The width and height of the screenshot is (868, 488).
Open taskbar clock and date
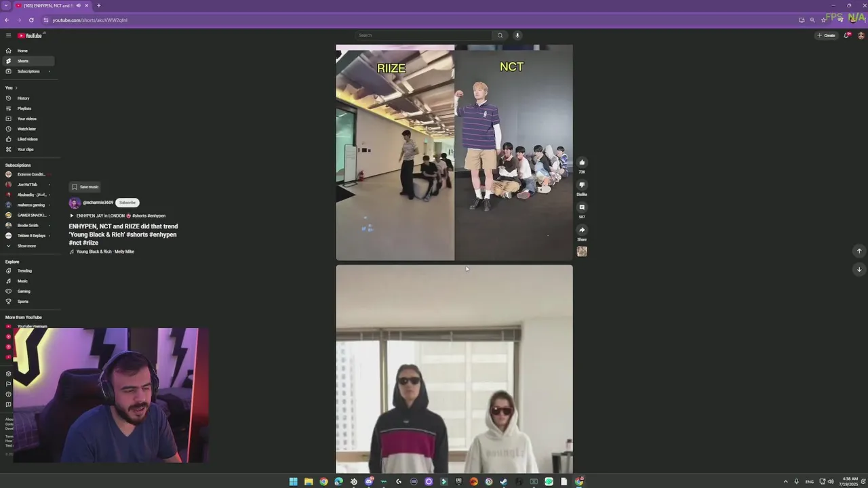point(850,482)
